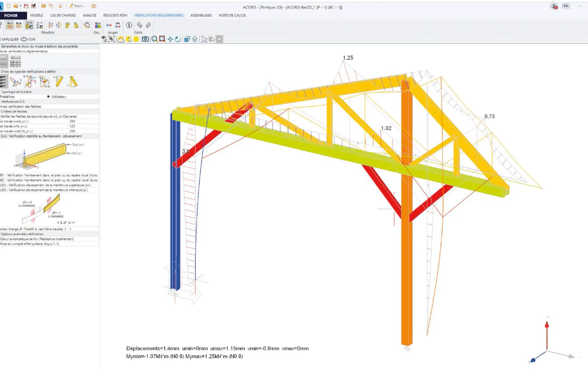Click the 3D cube view icon
588x370 pixels.
(x=187, y=39)
